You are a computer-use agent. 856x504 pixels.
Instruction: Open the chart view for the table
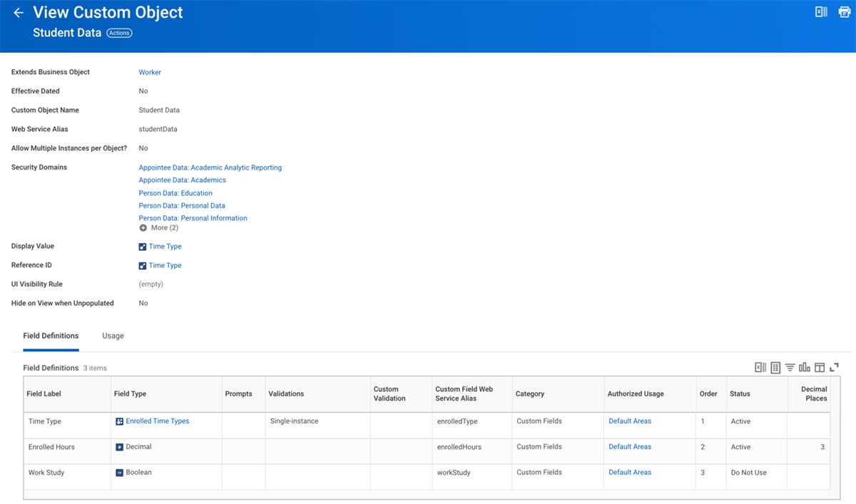tap(805, 367)
